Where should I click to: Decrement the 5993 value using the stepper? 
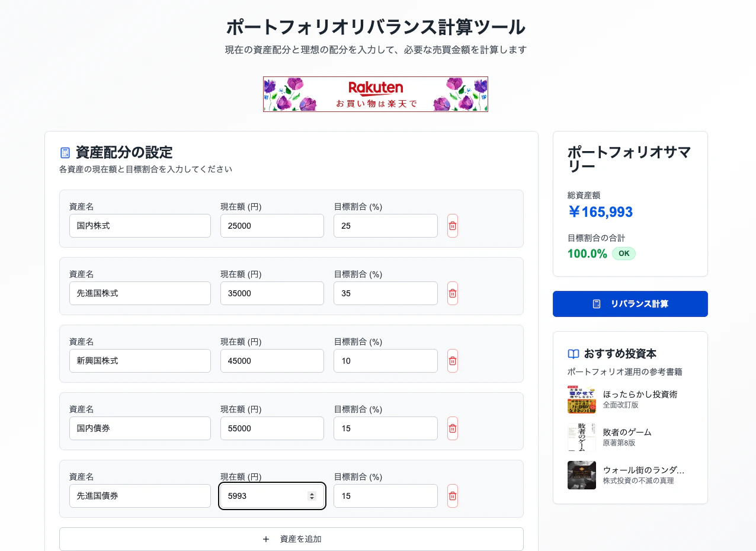pos(312,499)
